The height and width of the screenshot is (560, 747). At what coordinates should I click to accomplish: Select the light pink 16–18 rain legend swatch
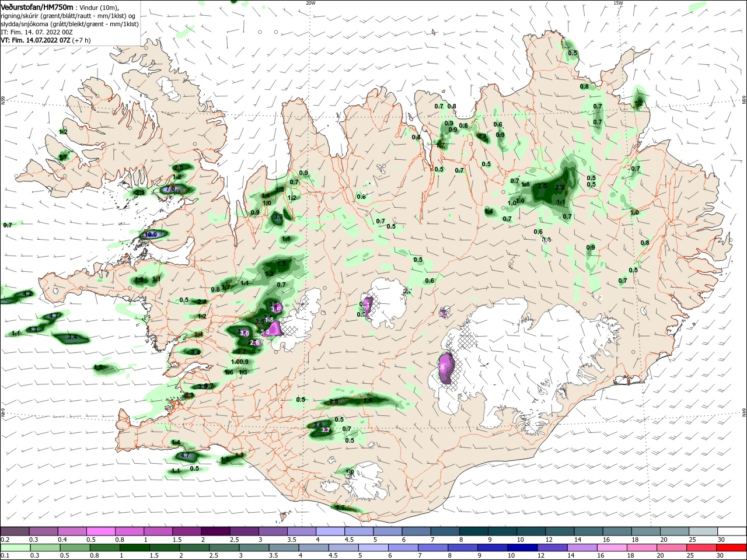coord(612,548)
